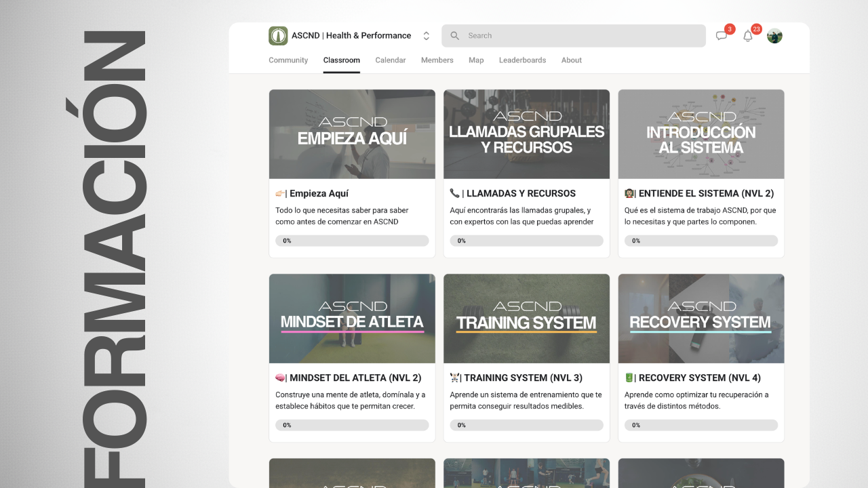Image resolution: width=868 pixels, height=488 pixels.
Task: Click the Llamadas y Recursos progress bar
Action: point(527,241)
